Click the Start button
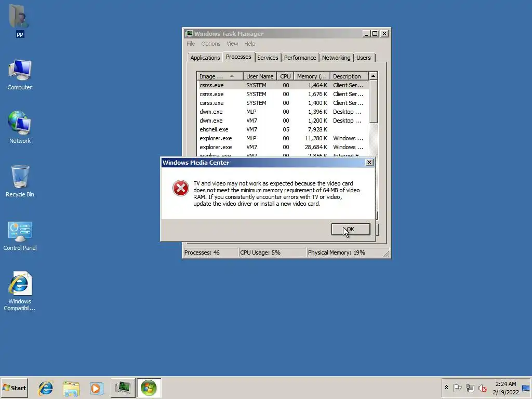Viewport: 532px width, 399px height. tap(14, 388)
